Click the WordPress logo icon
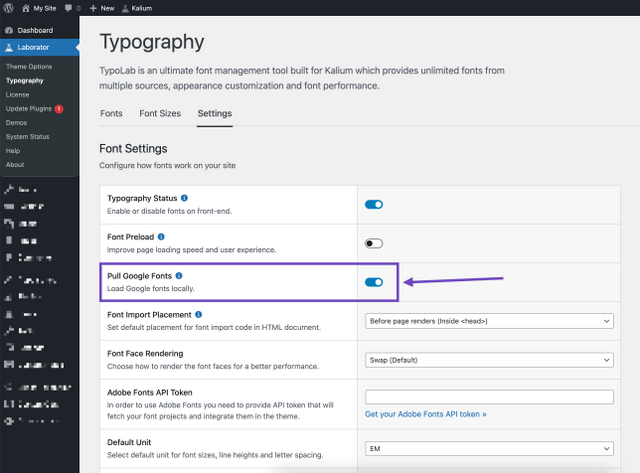640x473 pixels. click(x=9, y=7)
